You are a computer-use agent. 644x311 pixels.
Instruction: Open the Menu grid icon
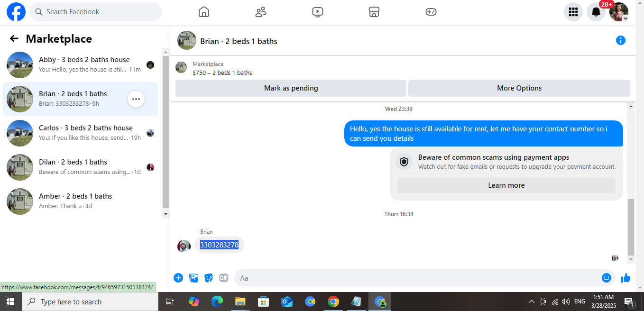tap(573, 12)
